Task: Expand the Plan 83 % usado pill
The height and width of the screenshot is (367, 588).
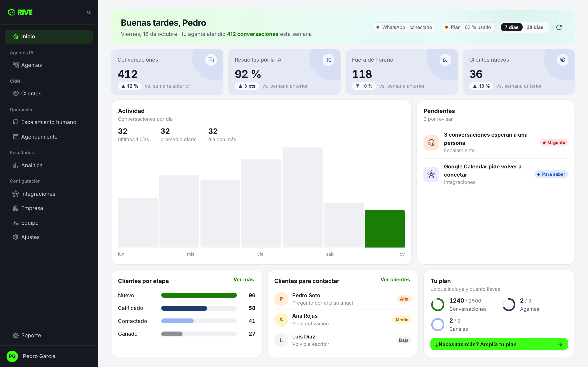Action: (468, 27)
